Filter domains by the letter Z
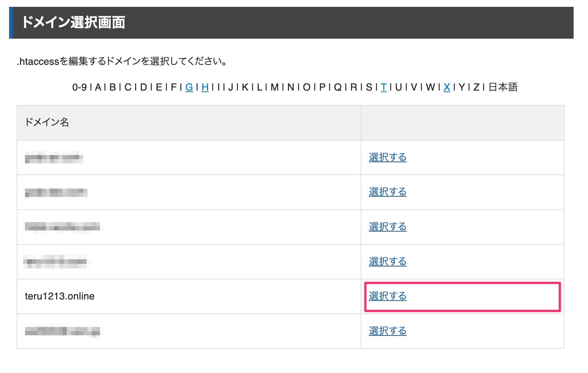This screenshot has height=373, width=588. [477, 88]
